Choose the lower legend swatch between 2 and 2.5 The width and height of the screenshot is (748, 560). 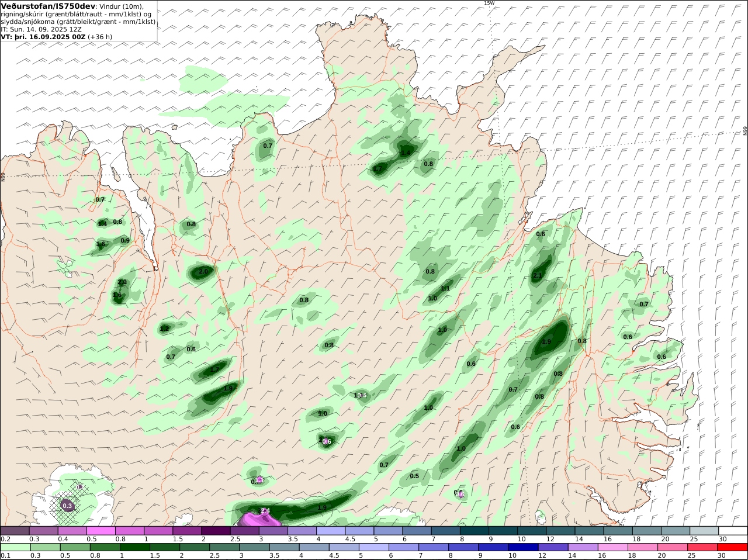tap(195, 547)
